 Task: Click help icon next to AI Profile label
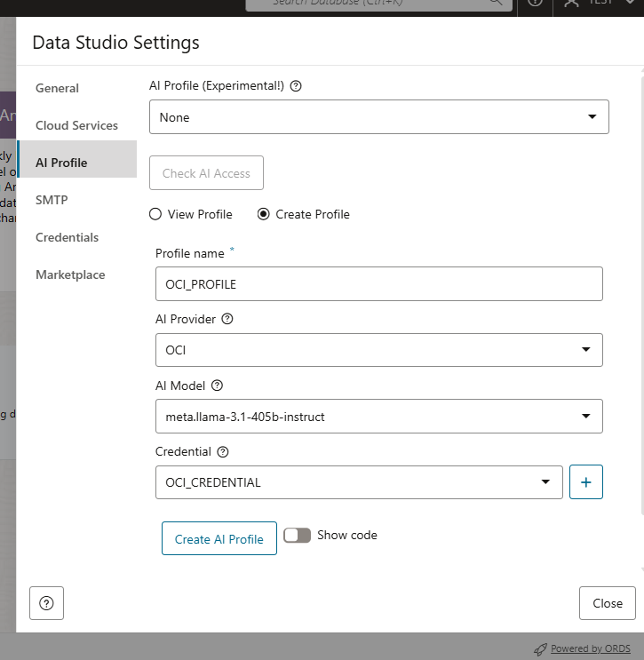(x=297, y=86)
